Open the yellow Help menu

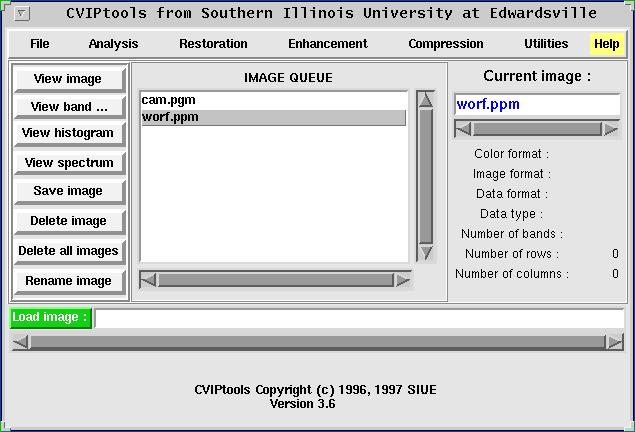tap(606, 44)
